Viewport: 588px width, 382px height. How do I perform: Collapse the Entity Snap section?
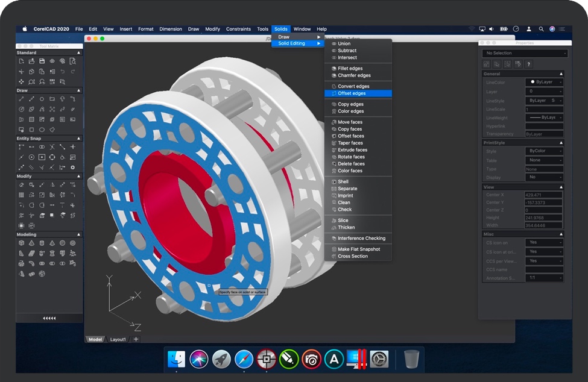[x=78, y=139]
